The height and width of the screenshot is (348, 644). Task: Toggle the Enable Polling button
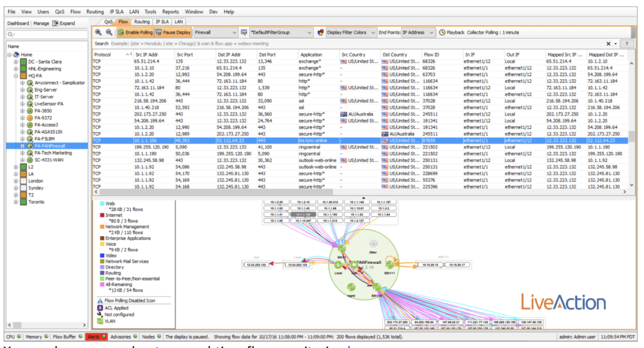[135, 32]
